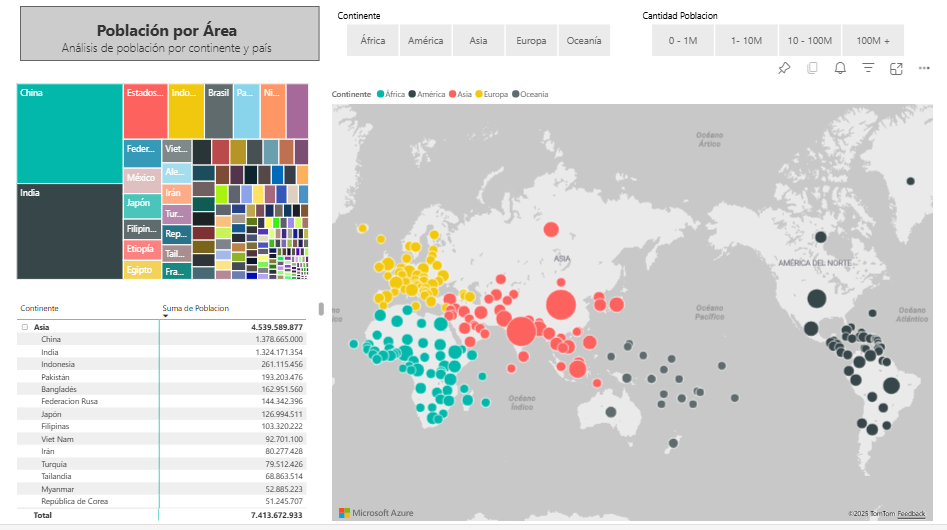Toggle the África continent slicer

[x=373, y=41]
